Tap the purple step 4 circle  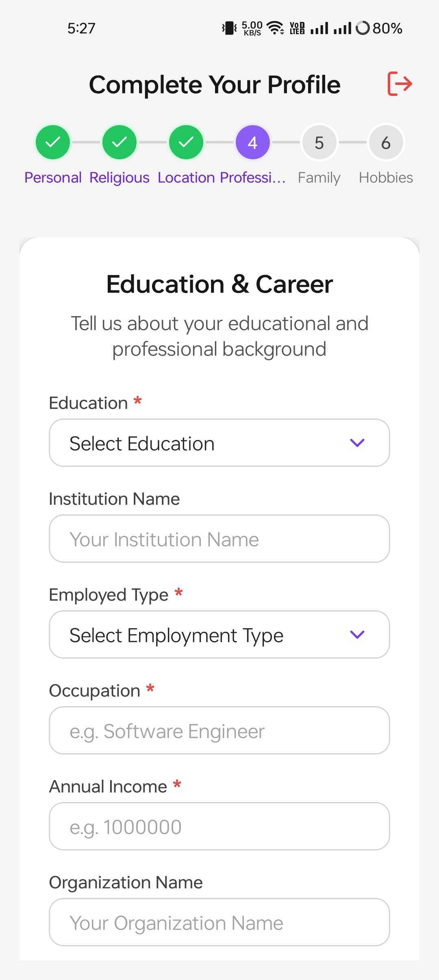pyautogui.click(x=252, y=142)
